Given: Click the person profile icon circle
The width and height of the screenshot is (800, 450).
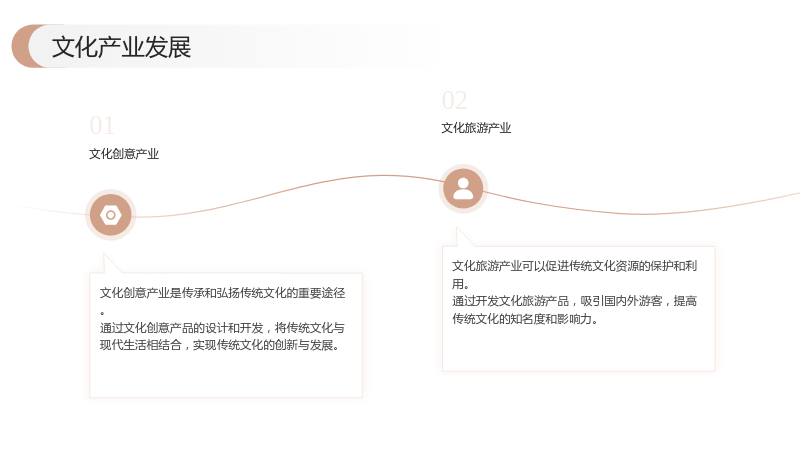Looking at the screenshot, I should click(x=463, y=189).
